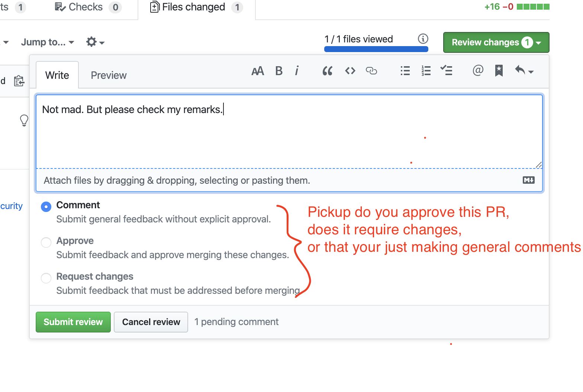Screen dimensions: 583x392
Task: Select the Approve radio option
Action: coord(46,242)
